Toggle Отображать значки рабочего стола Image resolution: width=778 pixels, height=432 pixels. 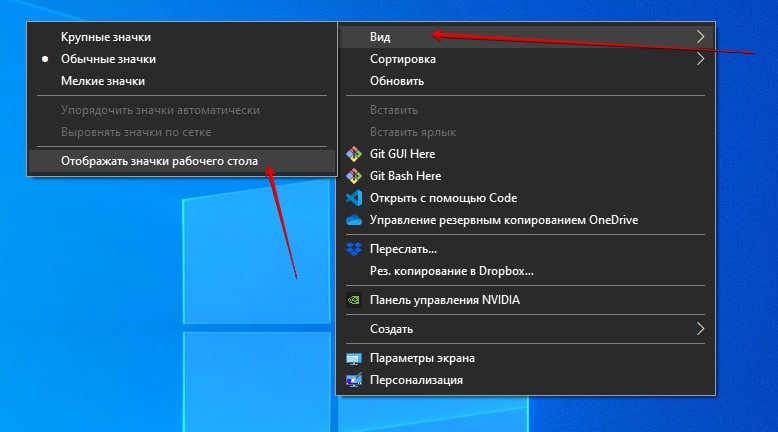point(182,161)
